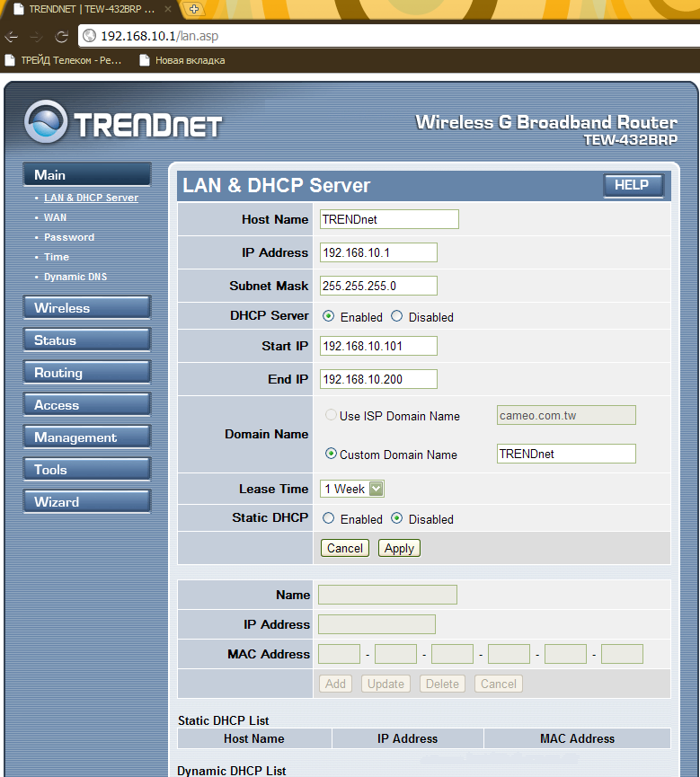Open the Routing menu section

coord(87,372)
